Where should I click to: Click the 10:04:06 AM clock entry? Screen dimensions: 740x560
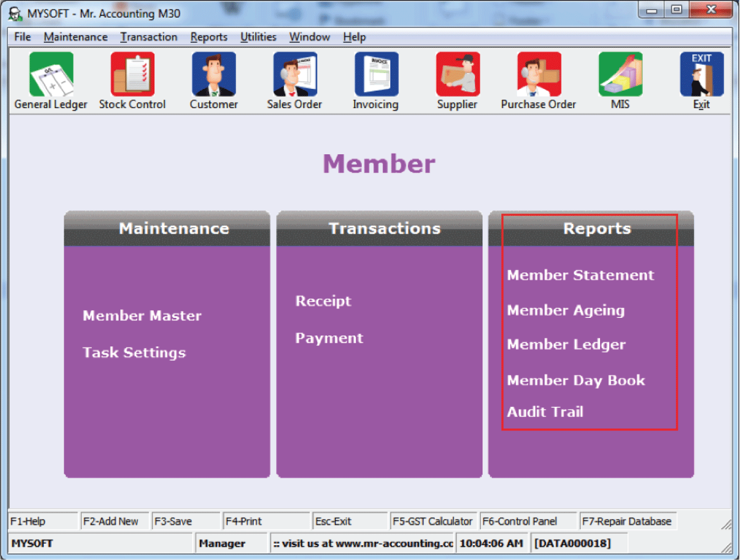coord(492,543)
